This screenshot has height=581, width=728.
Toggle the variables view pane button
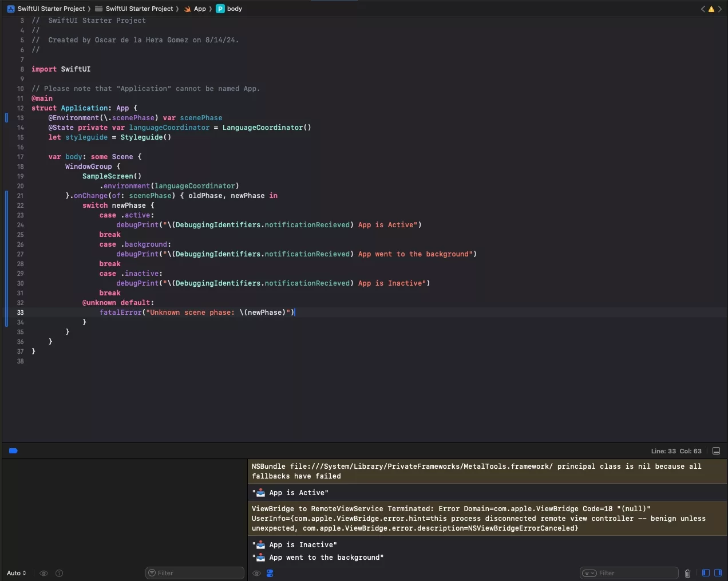pos(706,573)
